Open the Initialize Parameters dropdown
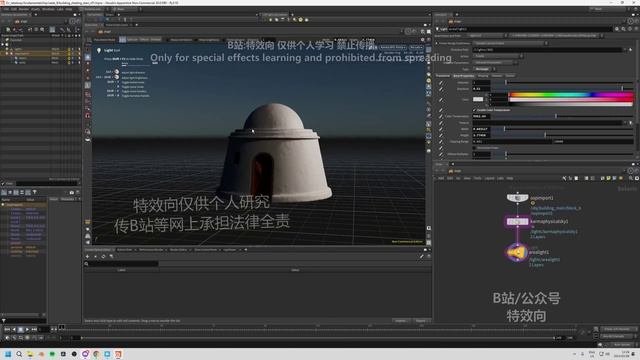640x360 pixels. pyautogui.click(x=496, y=62)
